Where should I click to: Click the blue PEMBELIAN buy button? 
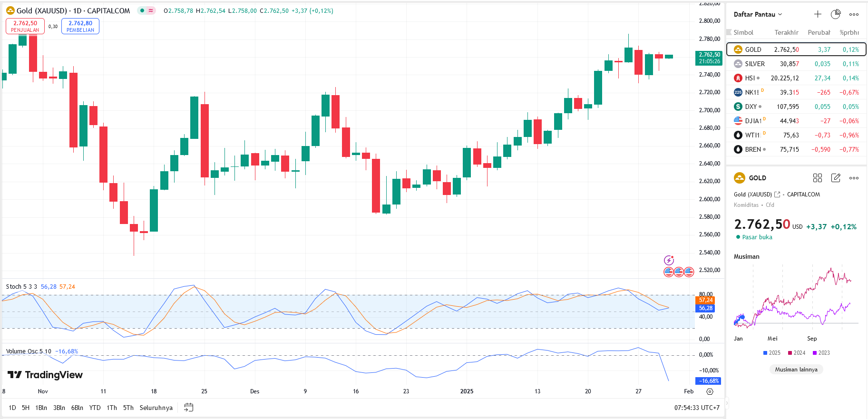coord(80,26)
